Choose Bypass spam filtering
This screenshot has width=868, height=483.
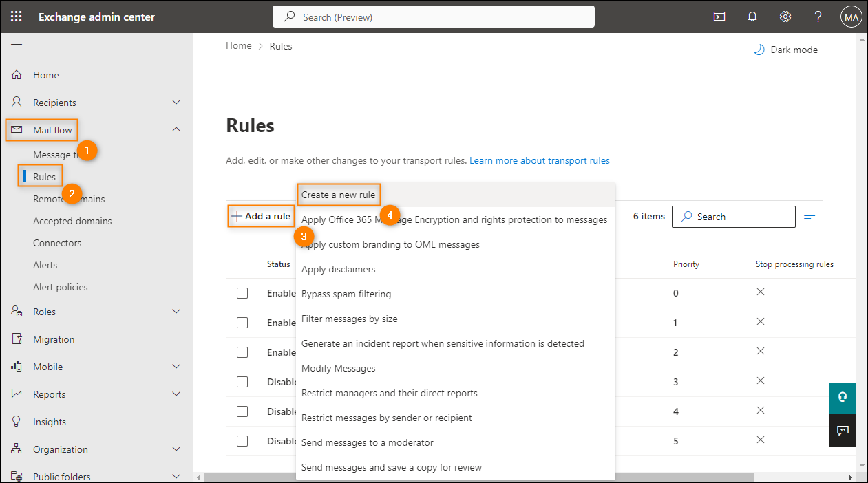[455, 294]
